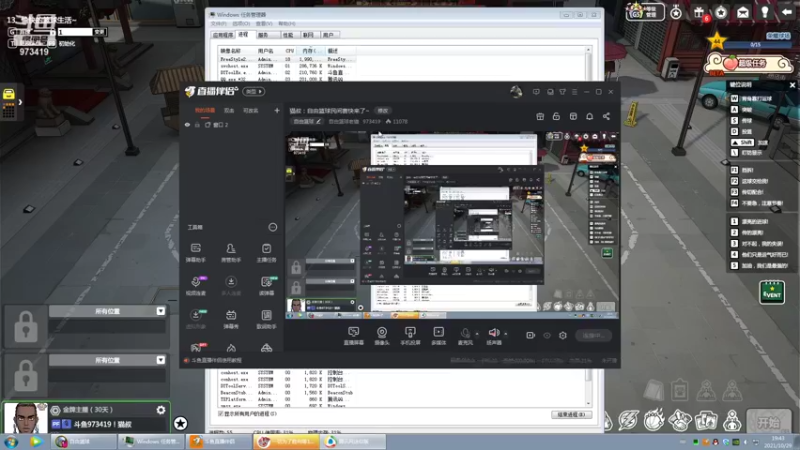
Task: Add a 摄像头 camera source
Action: click(x=382, y=336)
